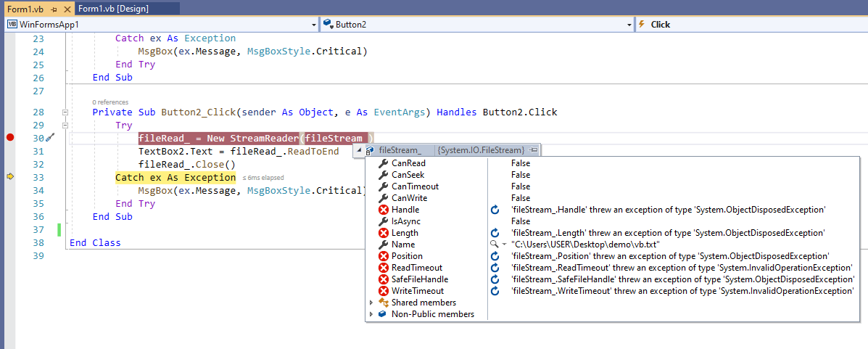Refresh the ReadTimeout property value
The height and width of the screenshot is (349, 868).
click(x=495, y=268)
